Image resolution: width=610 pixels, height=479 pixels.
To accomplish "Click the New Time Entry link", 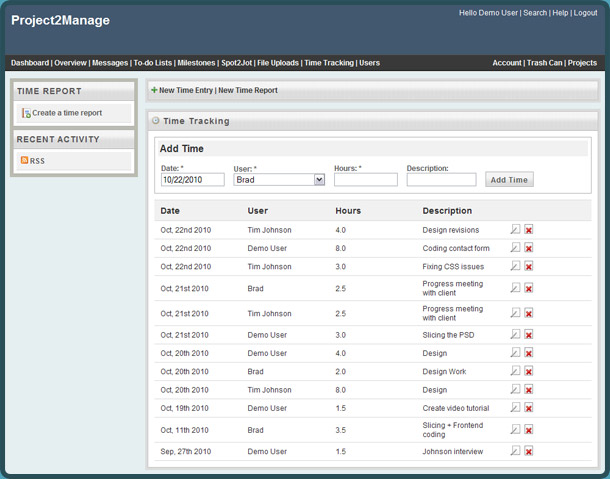I will [186, 90].
